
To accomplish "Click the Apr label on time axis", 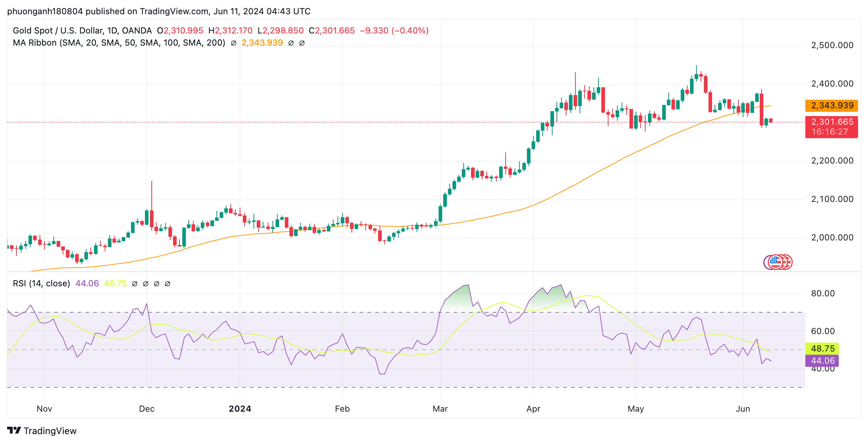I will pos(533,409).
